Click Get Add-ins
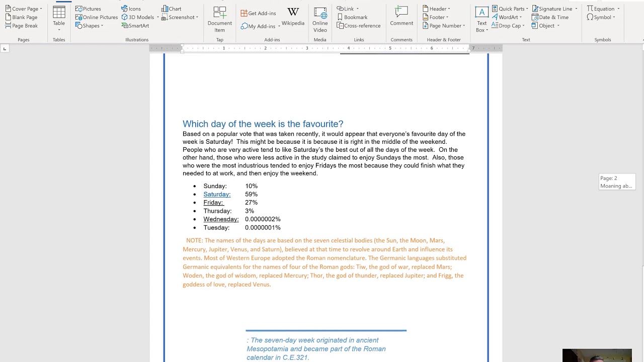Screen dimensions: 644x362 258,13
